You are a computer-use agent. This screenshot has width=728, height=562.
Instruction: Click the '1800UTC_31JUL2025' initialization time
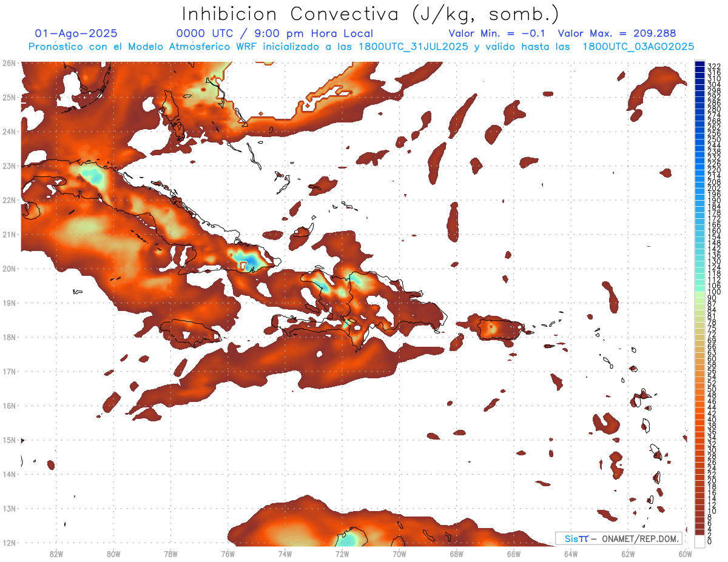(414, 47)
